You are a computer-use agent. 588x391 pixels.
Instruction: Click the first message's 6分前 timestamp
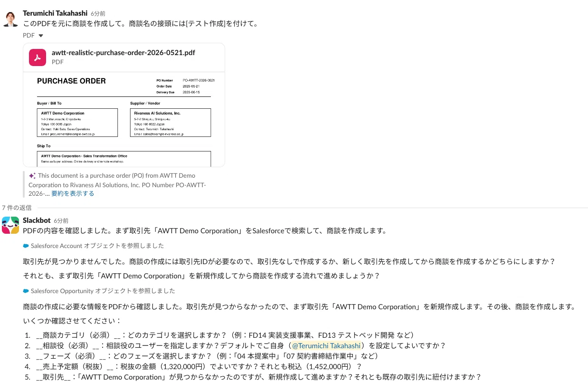pyautogui.click(x=97, y=13)
